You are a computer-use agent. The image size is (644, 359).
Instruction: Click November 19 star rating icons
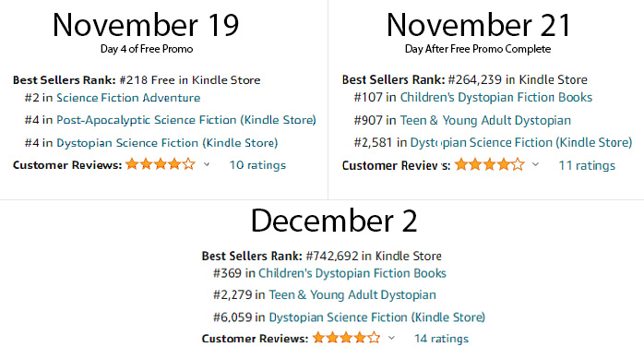pos(161,164)
